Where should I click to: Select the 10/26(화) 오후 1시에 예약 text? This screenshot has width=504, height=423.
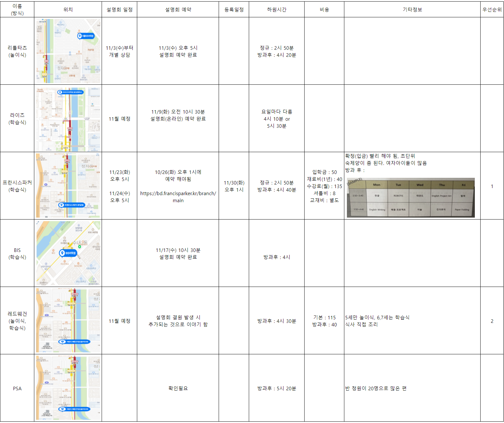point(178,176)
